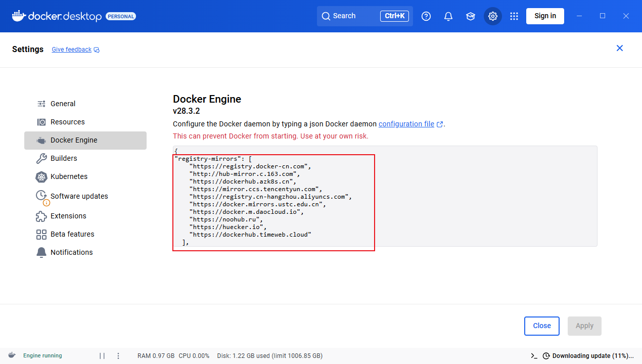Click the Close button at bottom
This screenshot has height=364, width=642.
click(542, 326)
